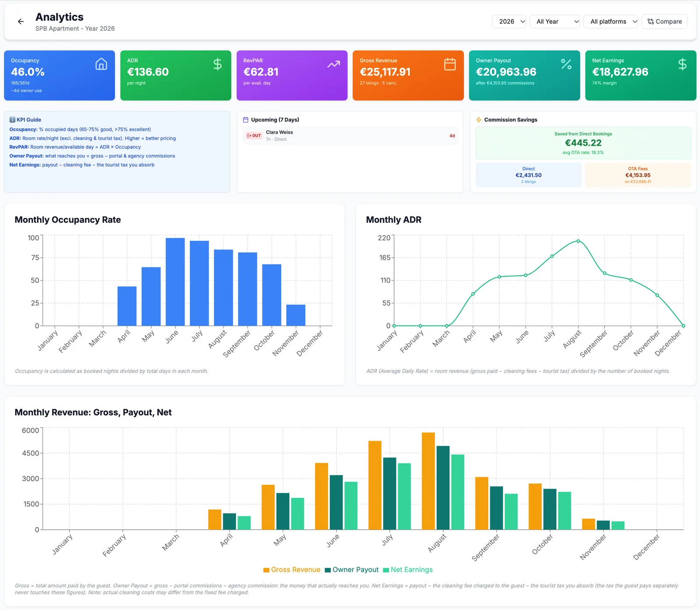Click the Net Earnings €18,627.96 value

tap(620, 72)
